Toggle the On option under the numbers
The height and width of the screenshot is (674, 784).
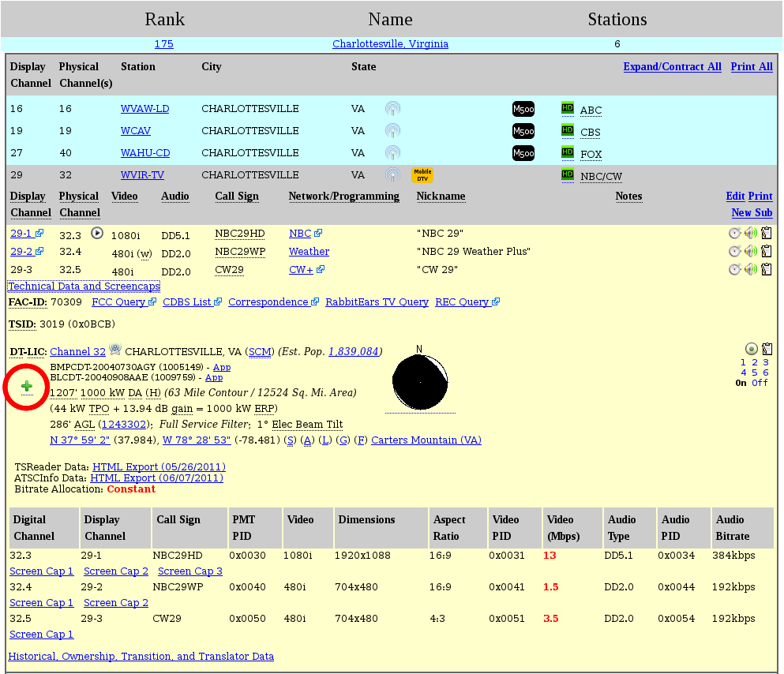click(x=741, y=383)
